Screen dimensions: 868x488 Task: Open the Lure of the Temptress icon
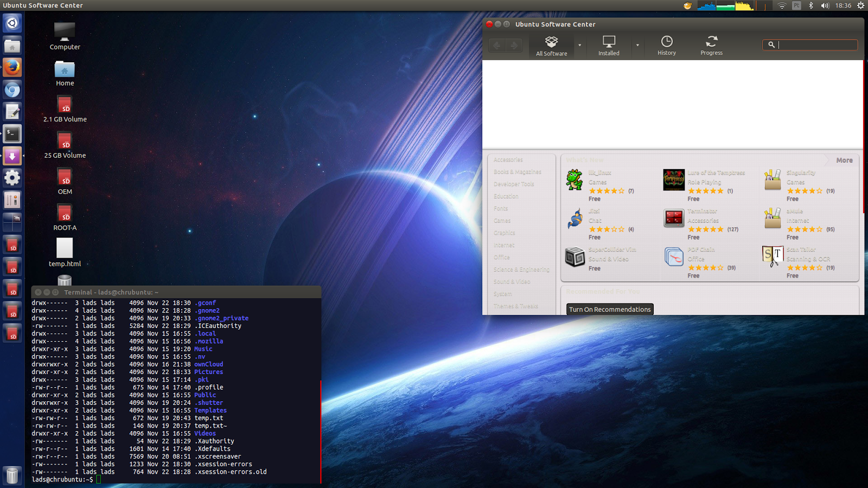tap(674, 180)
